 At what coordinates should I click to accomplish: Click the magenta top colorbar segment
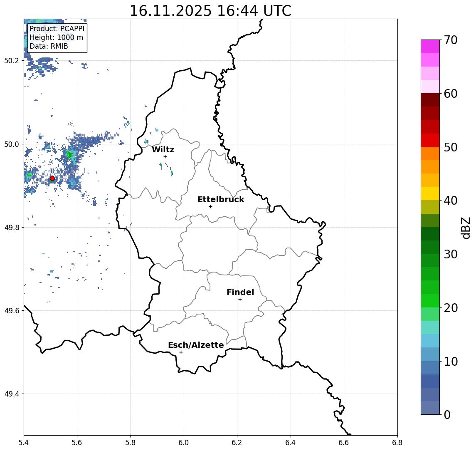click(430, 47)
